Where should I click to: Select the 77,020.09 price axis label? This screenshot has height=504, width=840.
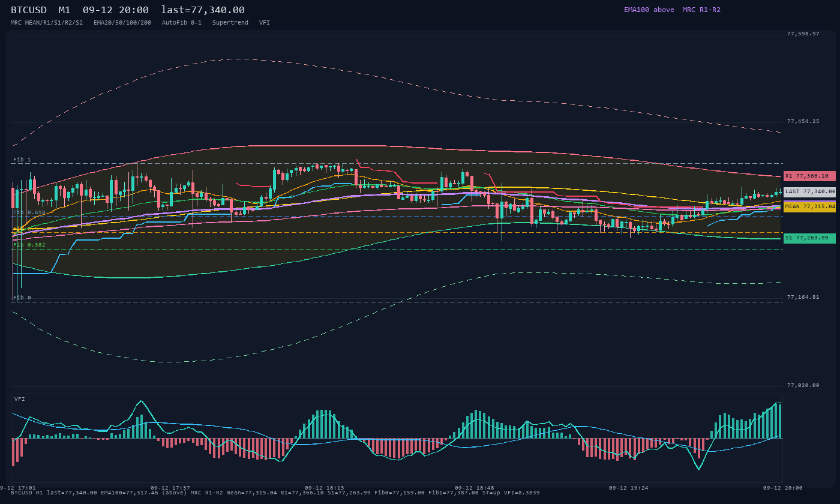coord(803,385)
